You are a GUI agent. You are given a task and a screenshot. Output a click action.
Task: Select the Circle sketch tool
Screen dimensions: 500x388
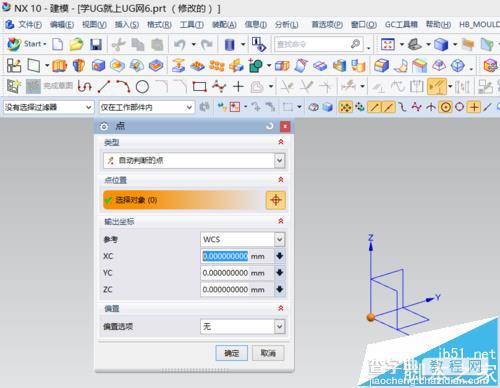[142, 87]
